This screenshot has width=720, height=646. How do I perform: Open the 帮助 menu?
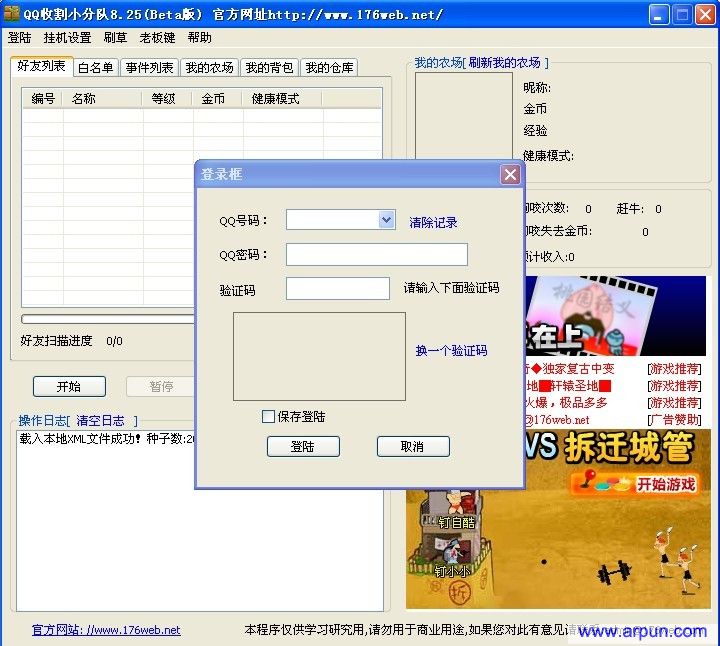pos(200,38)
